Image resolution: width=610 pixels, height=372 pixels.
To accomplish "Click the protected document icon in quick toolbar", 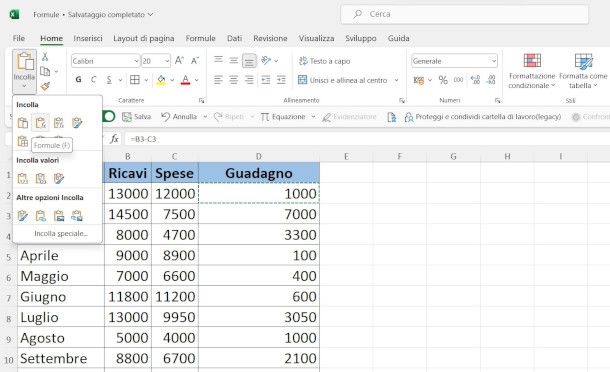I will pos(391,117).
